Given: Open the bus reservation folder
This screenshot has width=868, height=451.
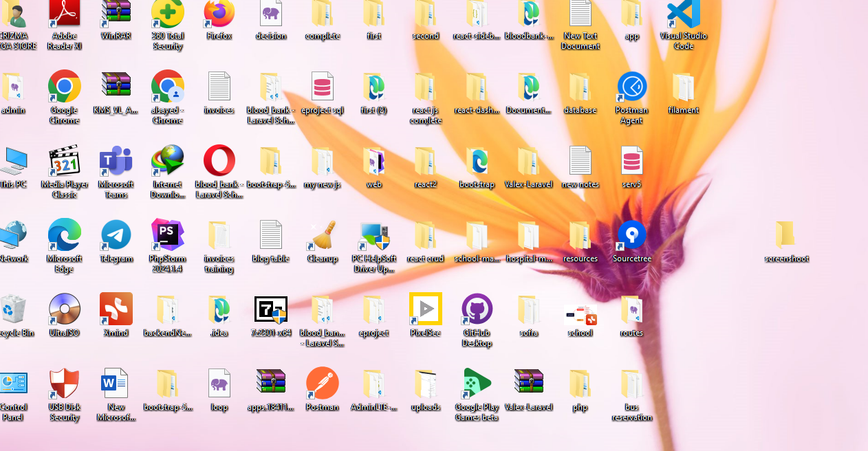Looking at the screenshot, I should pyautogui.click(x=631, y=384).
